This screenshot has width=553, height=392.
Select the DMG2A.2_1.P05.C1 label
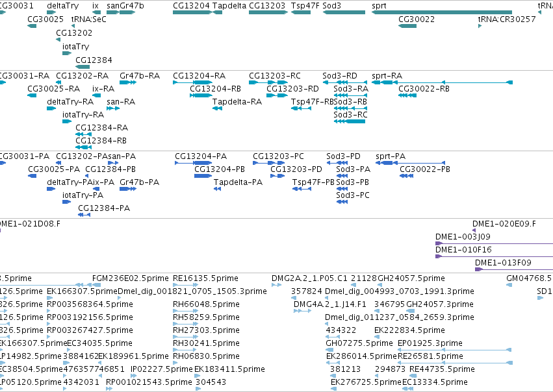click(309, 278)
